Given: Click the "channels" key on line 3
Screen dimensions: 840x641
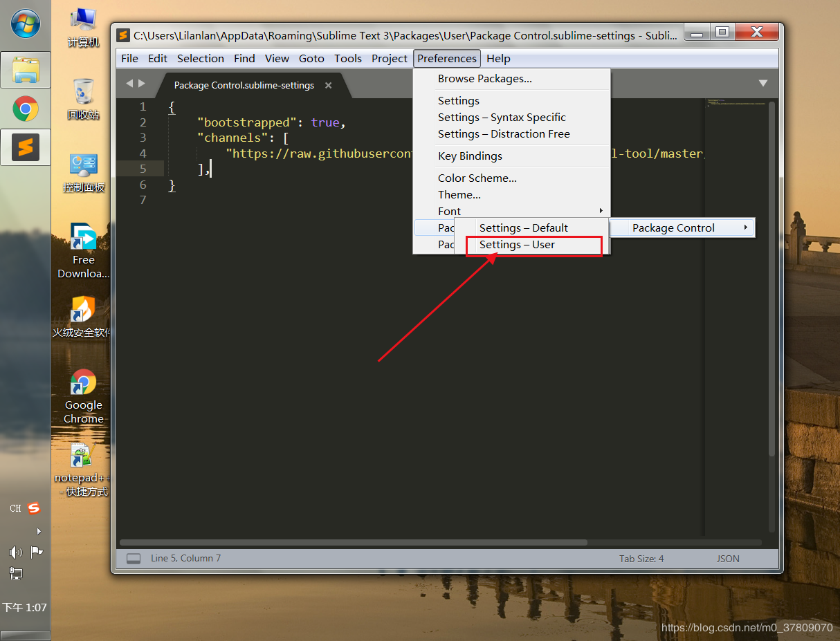Looking at the screenshot, I should tap(232, 138).
